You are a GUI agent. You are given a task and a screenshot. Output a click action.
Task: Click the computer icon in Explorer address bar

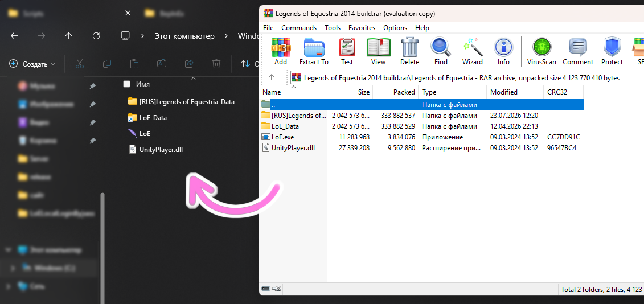point(125,36)
